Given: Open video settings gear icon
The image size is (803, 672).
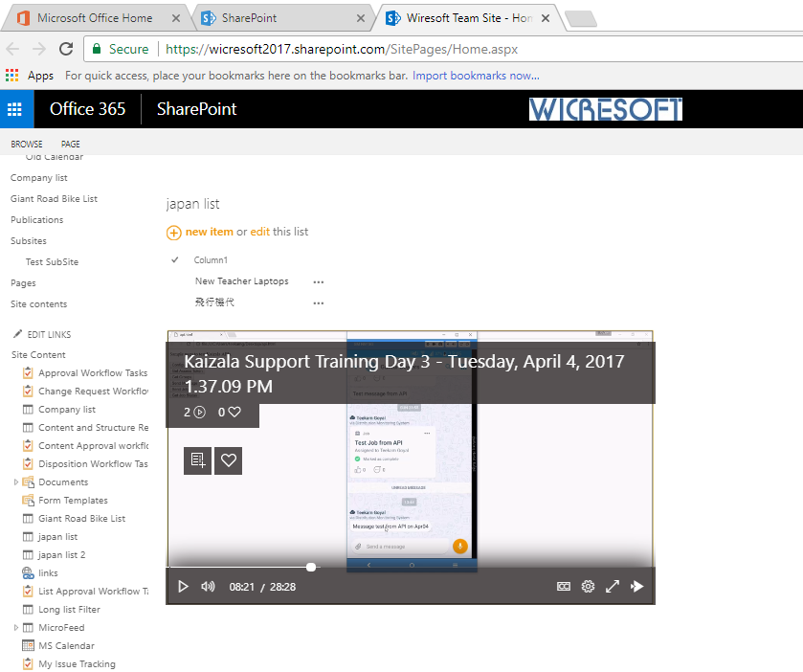Looking at the screenshot, I should (x=588, y=587).
